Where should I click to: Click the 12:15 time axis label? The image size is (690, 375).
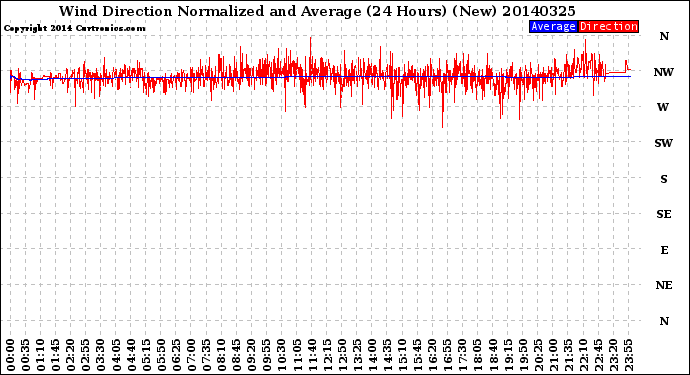click(327, 355)
